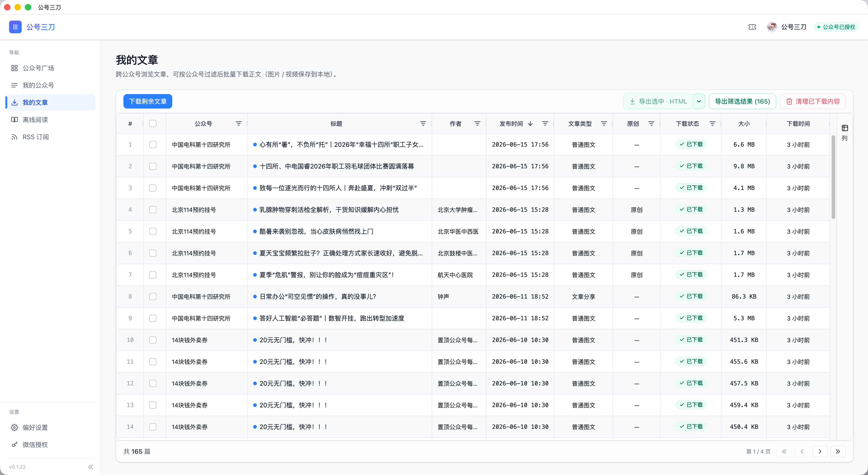Select the checkbox for row 2
This screenshot has width=868, height=475.
(x=153, y=166)
